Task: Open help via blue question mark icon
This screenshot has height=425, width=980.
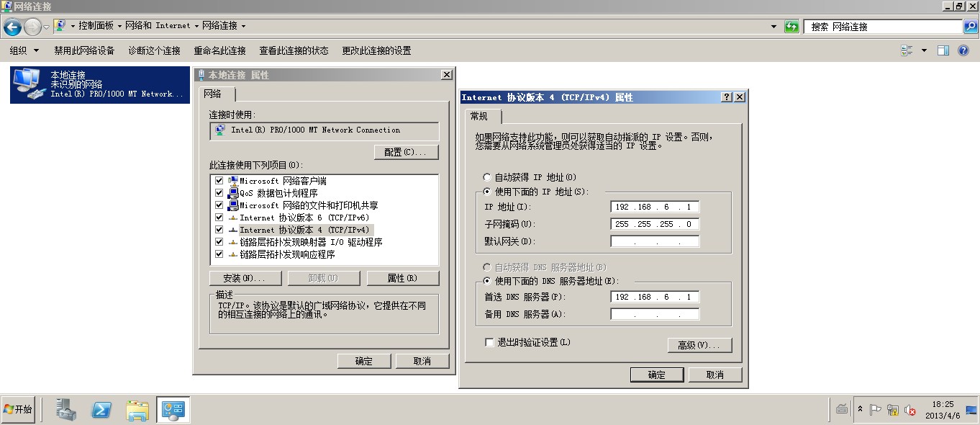Action: [x=964, y=50]
